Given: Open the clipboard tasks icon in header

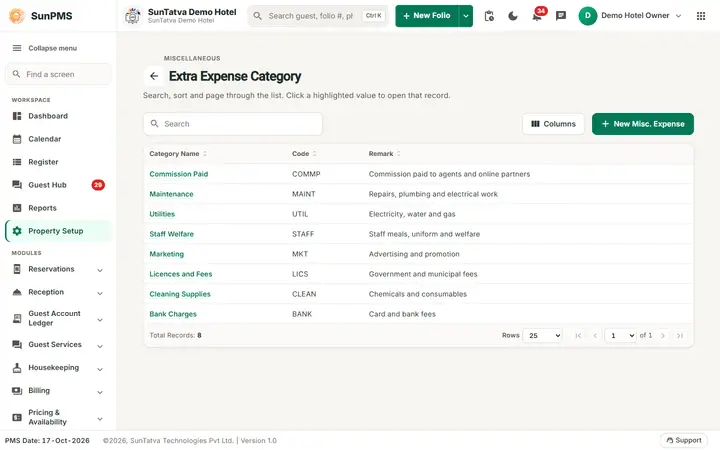Looking at the screenshot, I should click(x=489, y=16).
